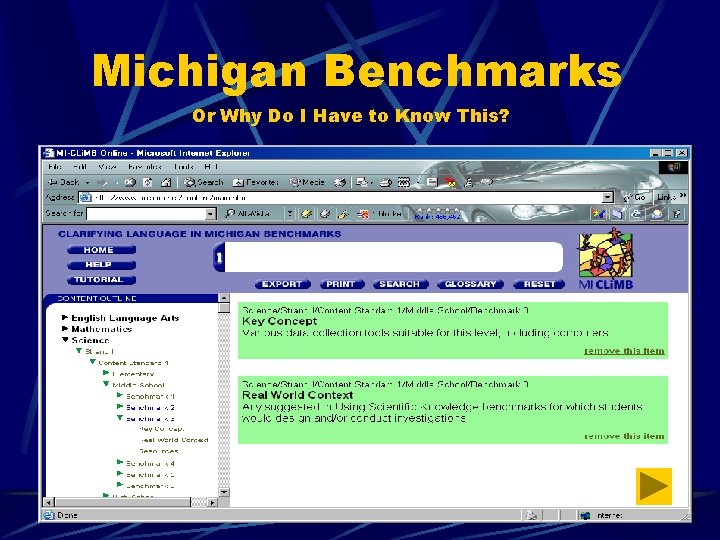The height and width of the screenshot is (540, 720).
Task: Collapse the Content Standard 1 node
Action: pos(92,362)
